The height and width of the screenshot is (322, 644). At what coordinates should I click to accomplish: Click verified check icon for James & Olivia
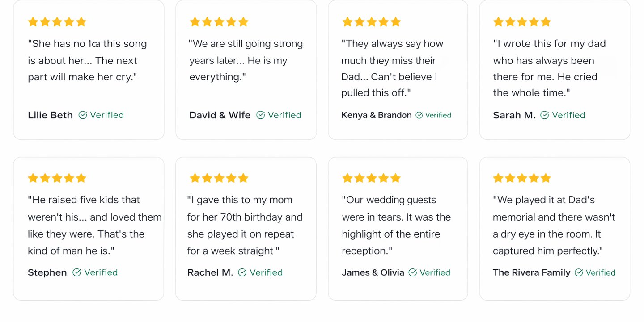[413, 272]
